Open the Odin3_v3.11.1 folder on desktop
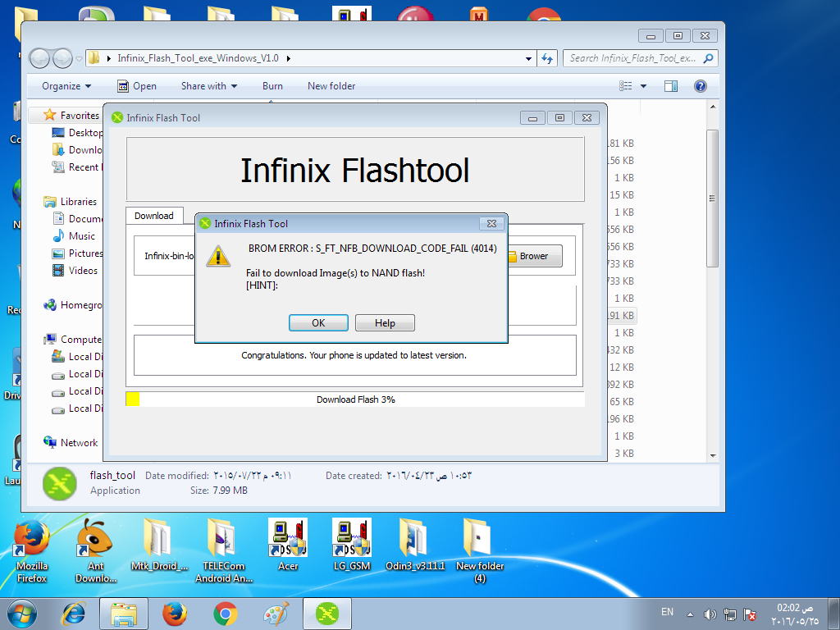 415,546
